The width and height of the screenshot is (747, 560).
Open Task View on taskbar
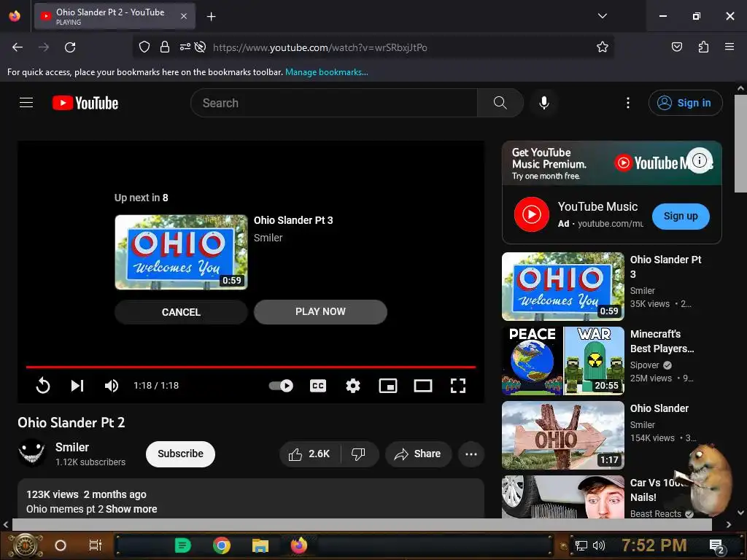[95, 545]
